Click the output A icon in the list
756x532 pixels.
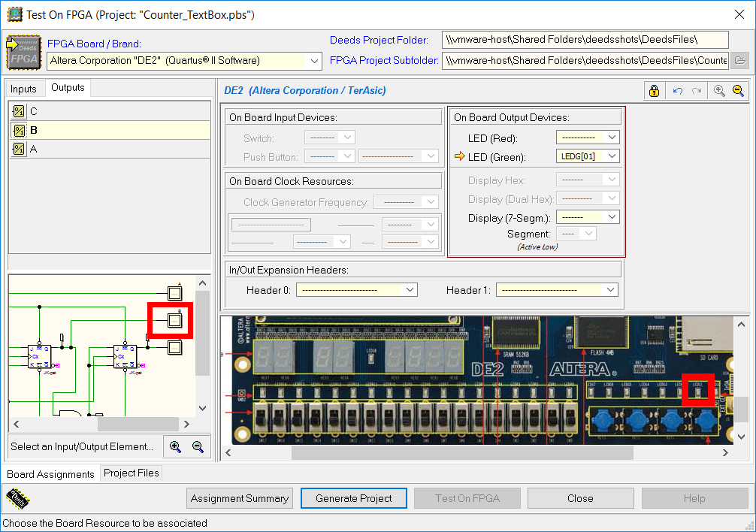pyautogui.click(x=19, y=149)
